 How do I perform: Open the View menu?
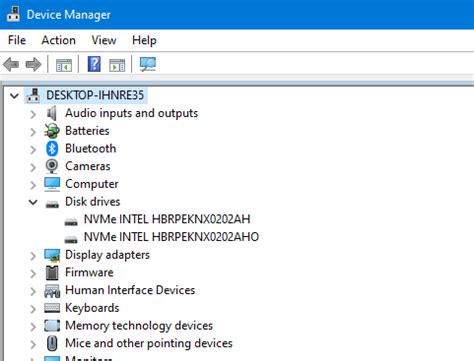(104, 40)
